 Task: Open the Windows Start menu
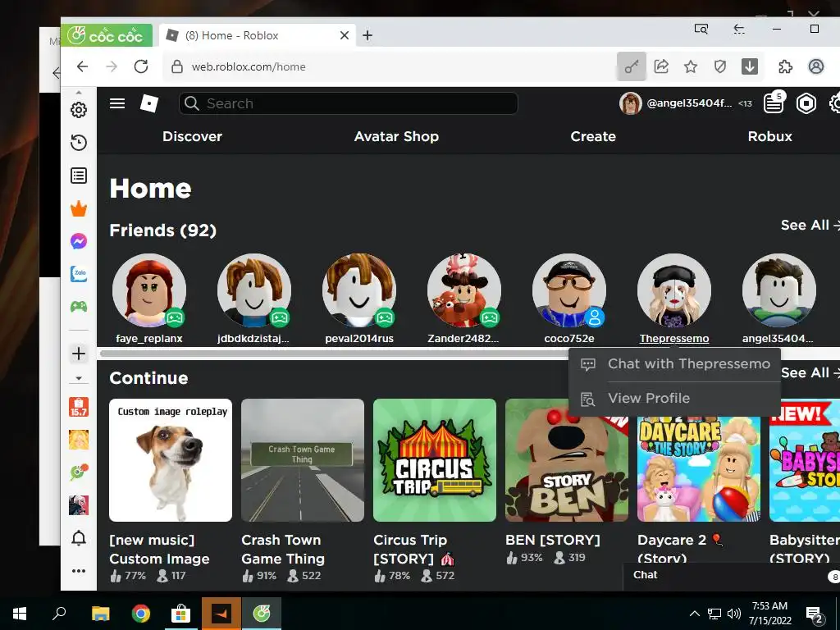20,614
